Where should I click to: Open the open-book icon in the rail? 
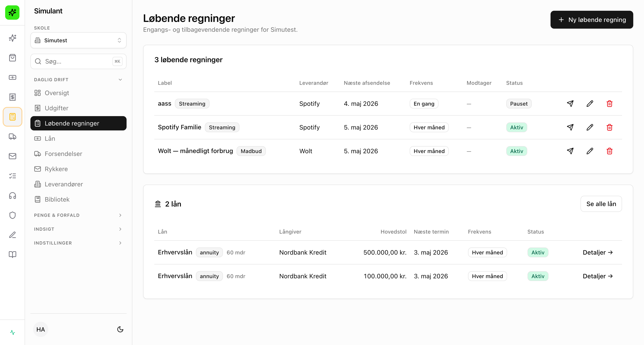click(12, 254)
